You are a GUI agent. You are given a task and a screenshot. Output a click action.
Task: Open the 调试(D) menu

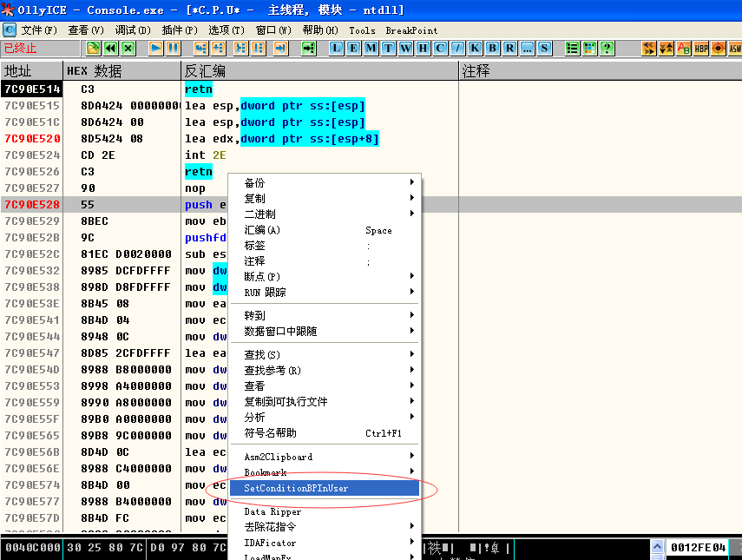coord(133,30)
